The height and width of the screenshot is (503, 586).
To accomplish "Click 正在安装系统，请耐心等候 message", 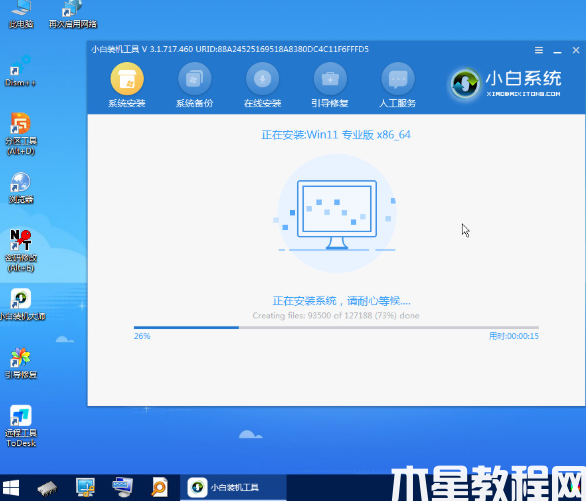I will click(341, 300).
